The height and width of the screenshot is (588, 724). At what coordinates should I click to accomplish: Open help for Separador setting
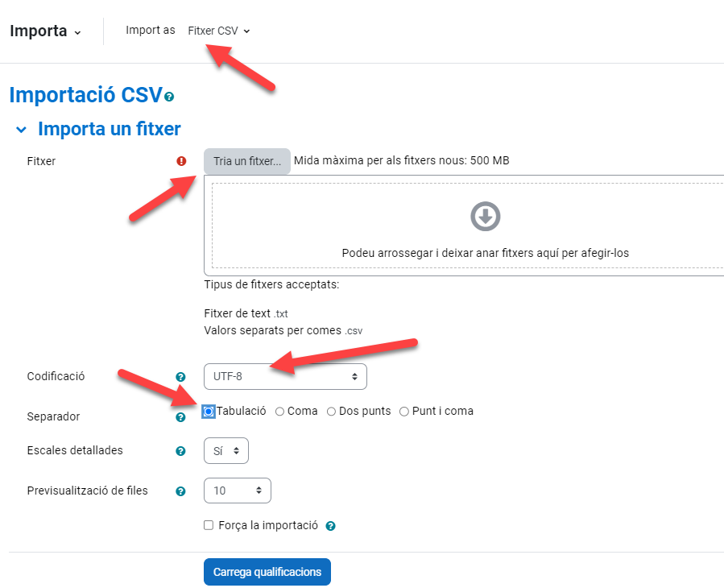click(x=181, y=417)
